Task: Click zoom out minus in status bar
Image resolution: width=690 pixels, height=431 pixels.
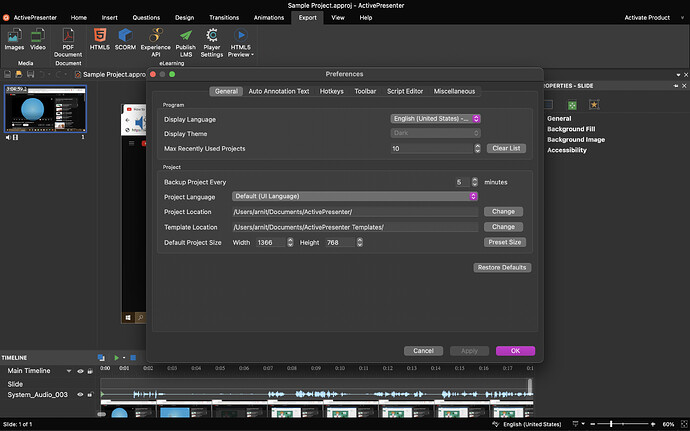Action: (x=592, y=424)
